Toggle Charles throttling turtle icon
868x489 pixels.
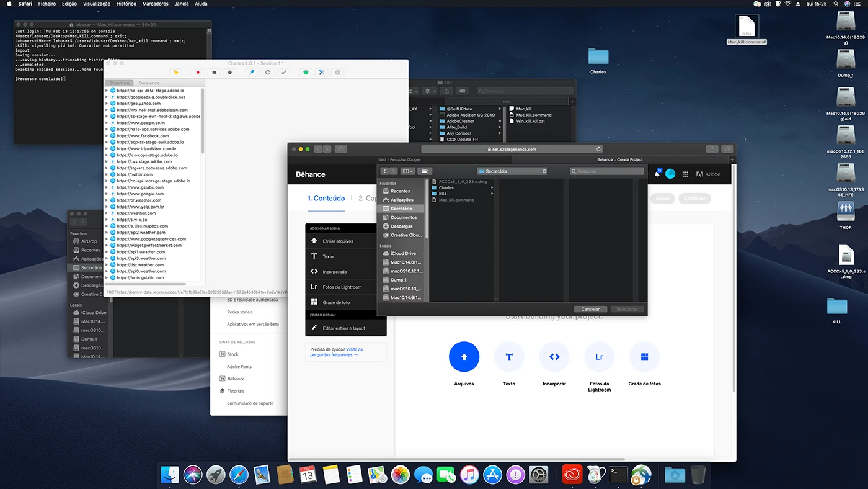[x=214, y=73]
